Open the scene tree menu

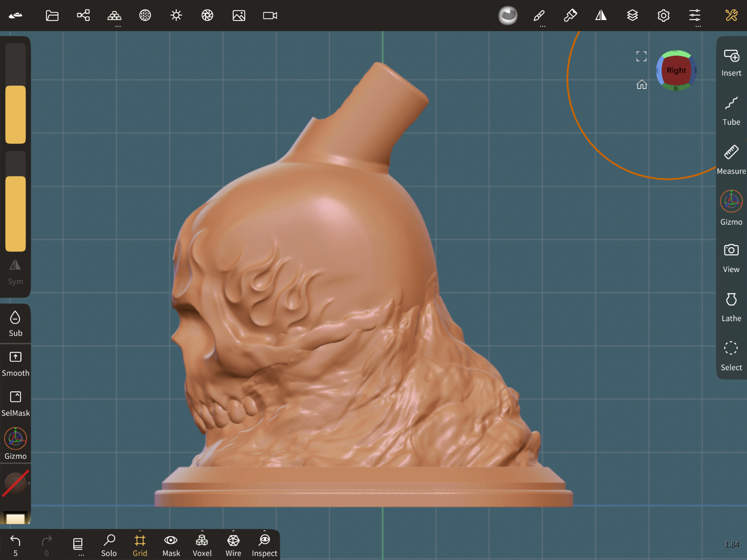(83, 15)
